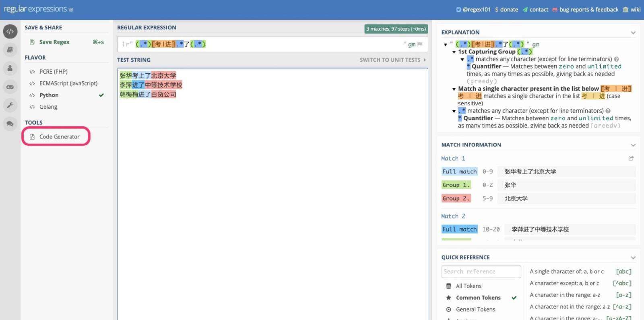644x320 pixels.
Task: Open the wiki link
Action: (x=635, y=10)
